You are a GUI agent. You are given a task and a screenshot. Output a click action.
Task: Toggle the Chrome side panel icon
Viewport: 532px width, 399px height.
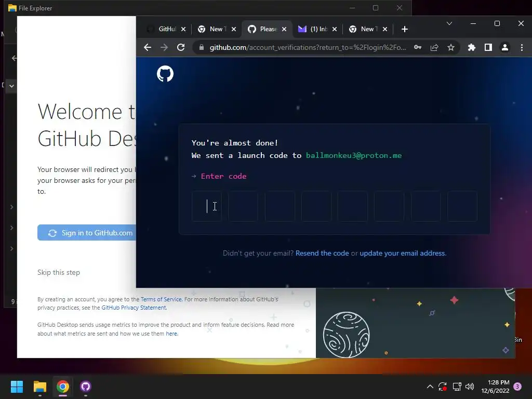click(x=488, y=47)
